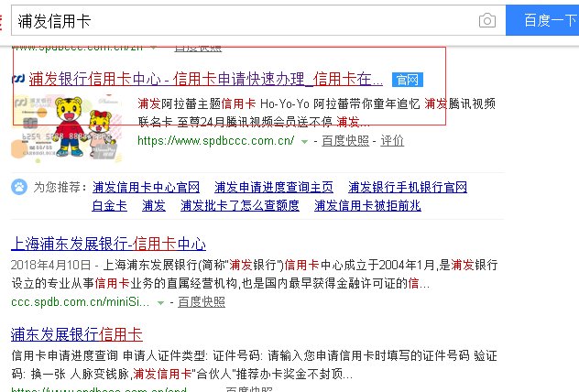Click the ccc.spdb.com.cn/miniSi... URL
The width and height of the screenshot is (579, 392).
pos(80,302)
